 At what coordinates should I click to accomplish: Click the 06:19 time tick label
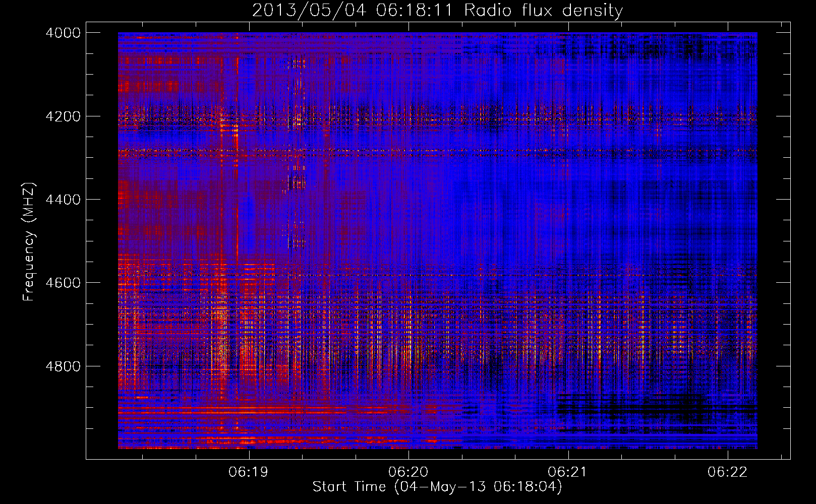[248, 472]
